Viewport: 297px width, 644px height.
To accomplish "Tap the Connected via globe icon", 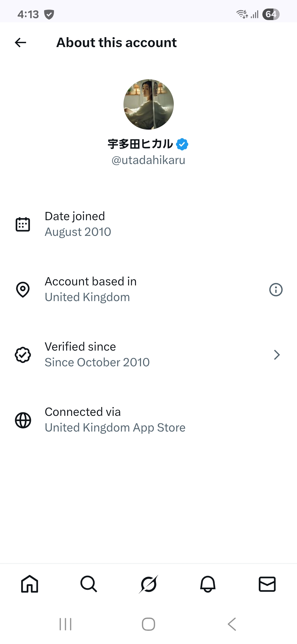I will (23, 420).
